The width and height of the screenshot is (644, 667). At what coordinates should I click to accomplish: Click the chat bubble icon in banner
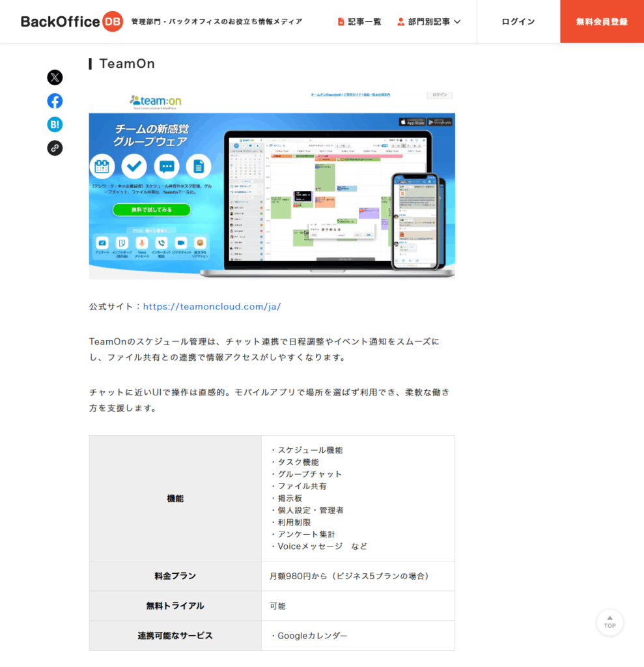166,166
